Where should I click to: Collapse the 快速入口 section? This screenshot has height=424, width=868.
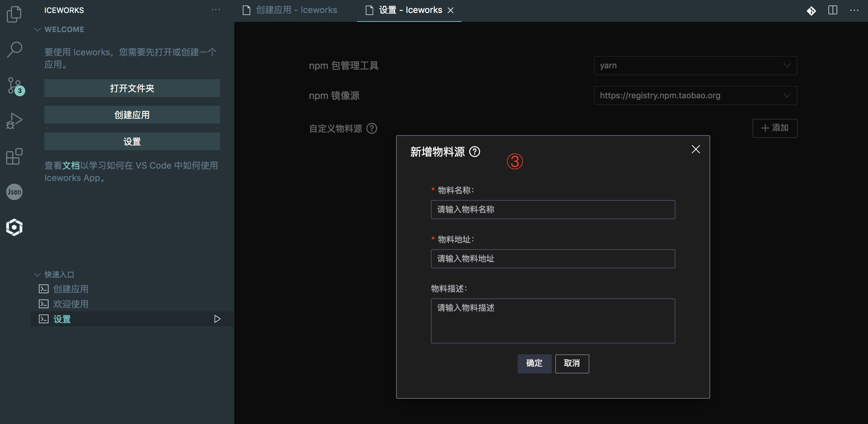coord(37,275)
